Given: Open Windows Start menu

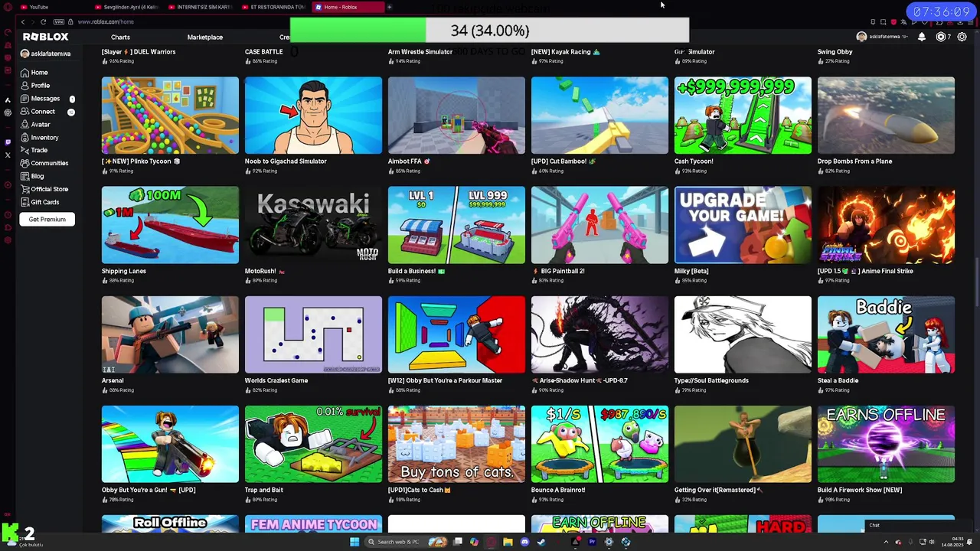Looking at the screenshot, I should click(x=354, y=542).
